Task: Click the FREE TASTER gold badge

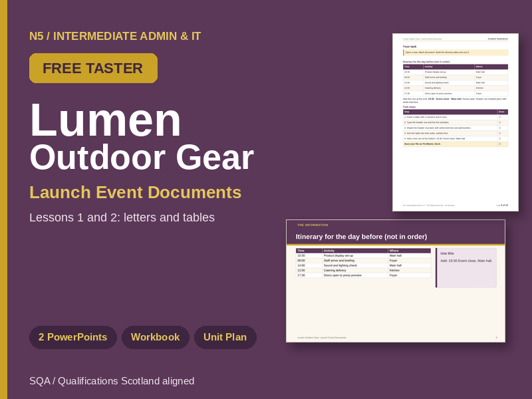Action: (x=93, y=68)
